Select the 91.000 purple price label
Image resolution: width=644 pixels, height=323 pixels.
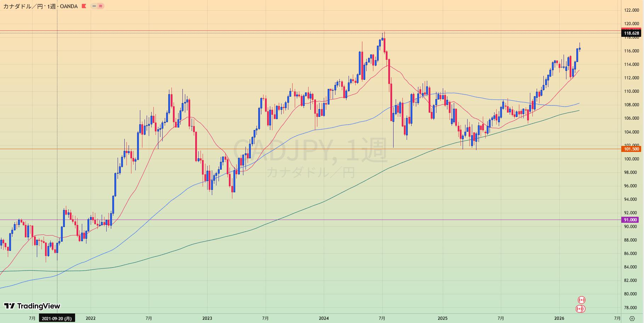[x=631, y=220]
